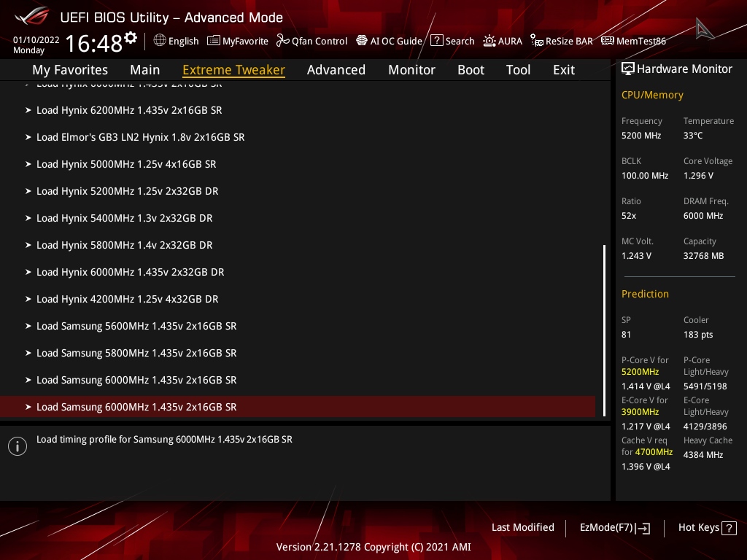Click the 4700MHz cache frequency label
The height and width of the screenshot is (560, 747).
(654, 452)
